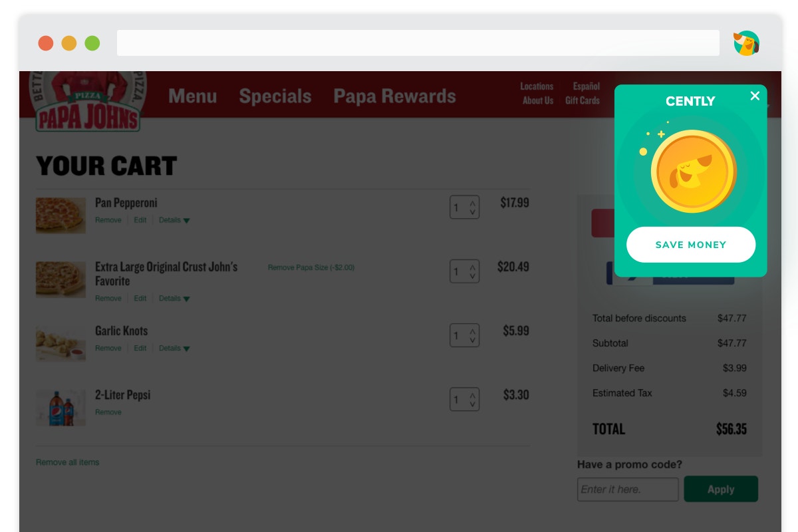The image size is (798, 532).
Task: Expand Garlic Knots Details arrow
Action: pyautogui.click(x=186, y=348)
